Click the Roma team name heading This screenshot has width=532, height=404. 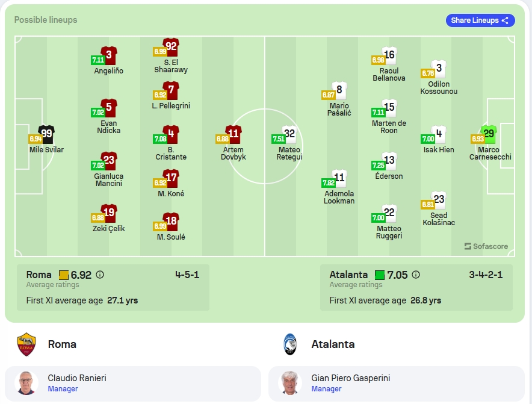point(62,344)
